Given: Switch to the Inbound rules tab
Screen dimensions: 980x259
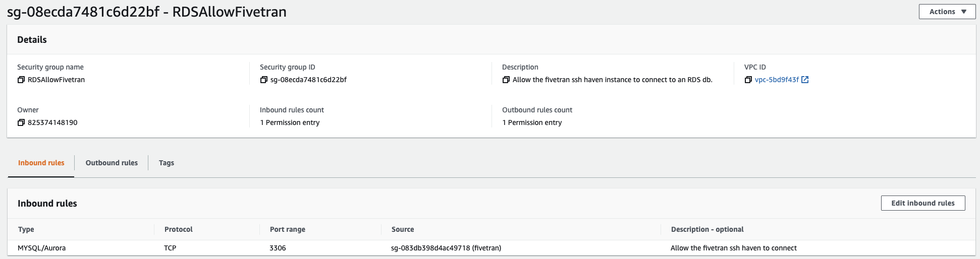Looking at the screenshot, I should (41, 163).
